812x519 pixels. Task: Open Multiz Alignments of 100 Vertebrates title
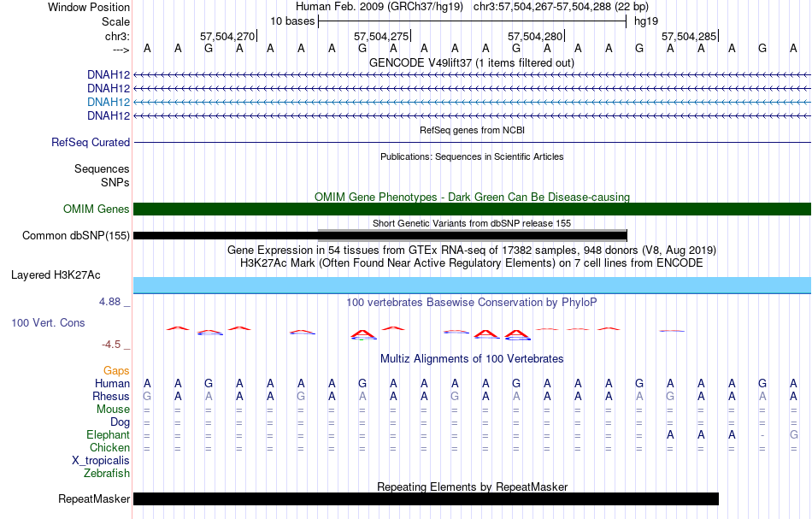coord(472,358)
